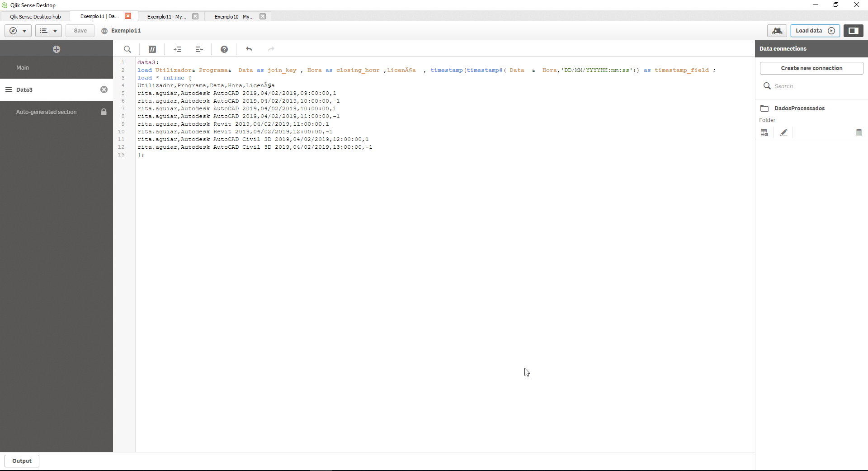Viewport: 868px width, 471px height.
Task: Click line number 13 in the gutter
Action: tap(121, 155)
